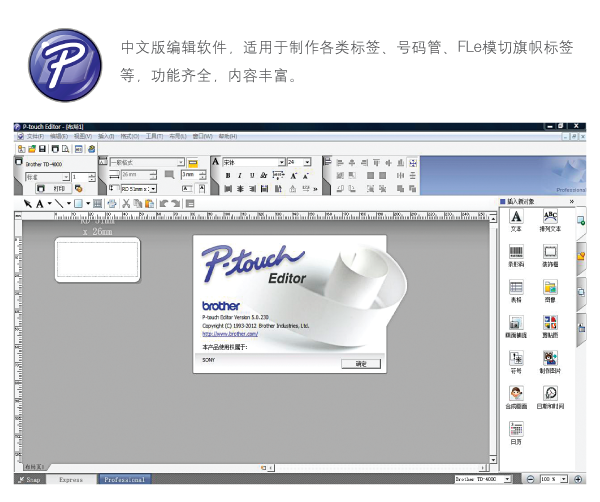This screenshot has width=600, height=502.
Task: Open the 插入(I) Insert menu
Action: (x=106, y=136)
